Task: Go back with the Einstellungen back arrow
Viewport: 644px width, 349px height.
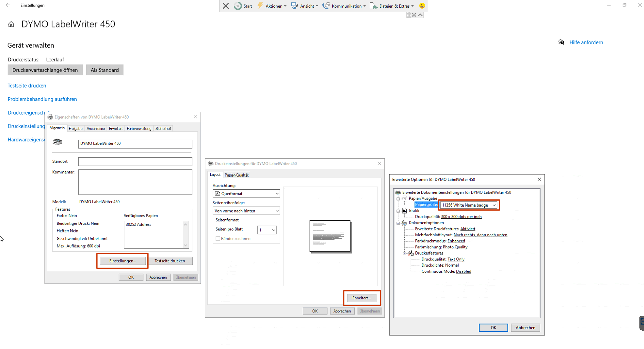Action: click(8, 5)
